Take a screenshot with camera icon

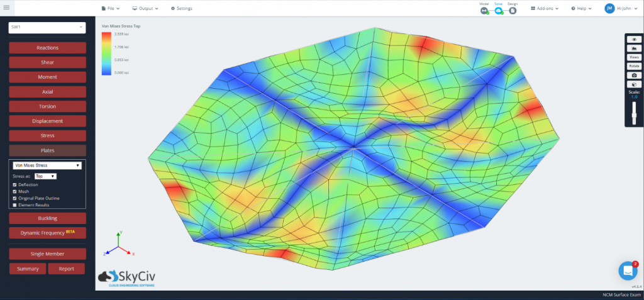pos(634,75)
